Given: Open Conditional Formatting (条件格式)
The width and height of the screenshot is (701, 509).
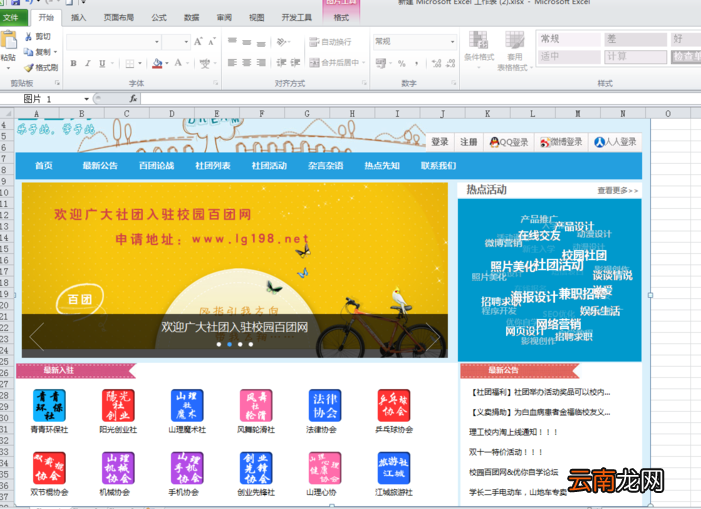Looking at the screenshot, I should (x=479, y=50).
